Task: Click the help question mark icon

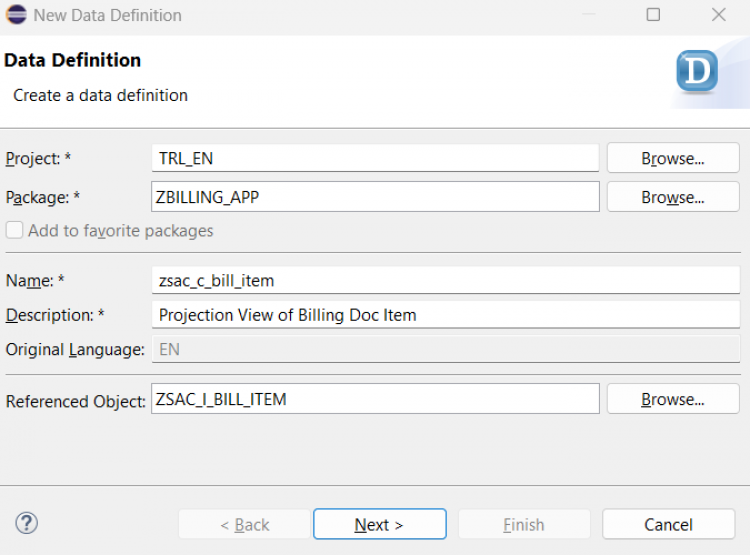Action: (26, 523)
